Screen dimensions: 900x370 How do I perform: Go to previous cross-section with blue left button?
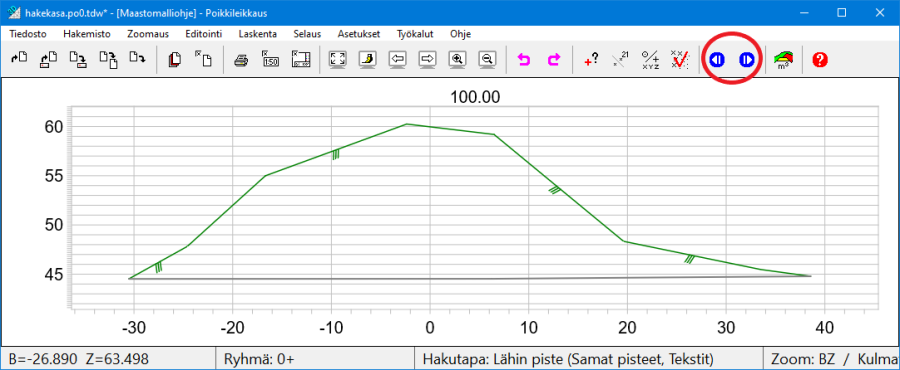pos(717,59)
